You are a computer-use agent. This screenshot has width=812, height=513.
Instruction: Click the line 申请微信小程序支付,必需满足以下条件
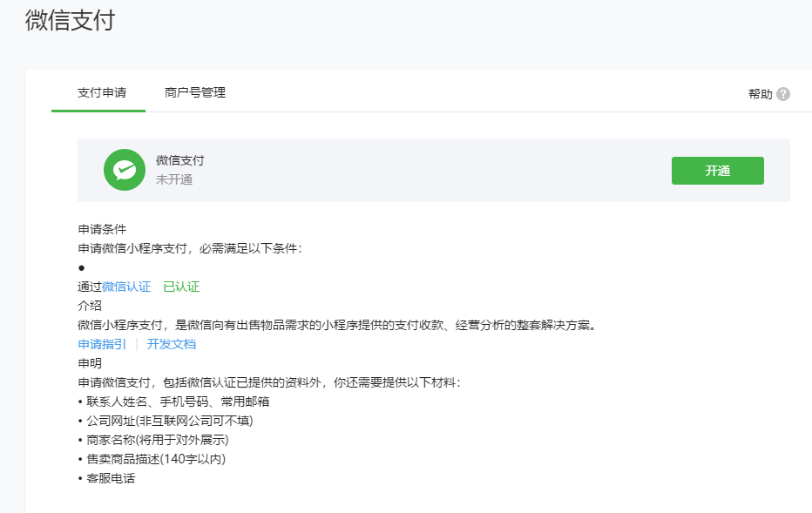click(x=190, y=248)
